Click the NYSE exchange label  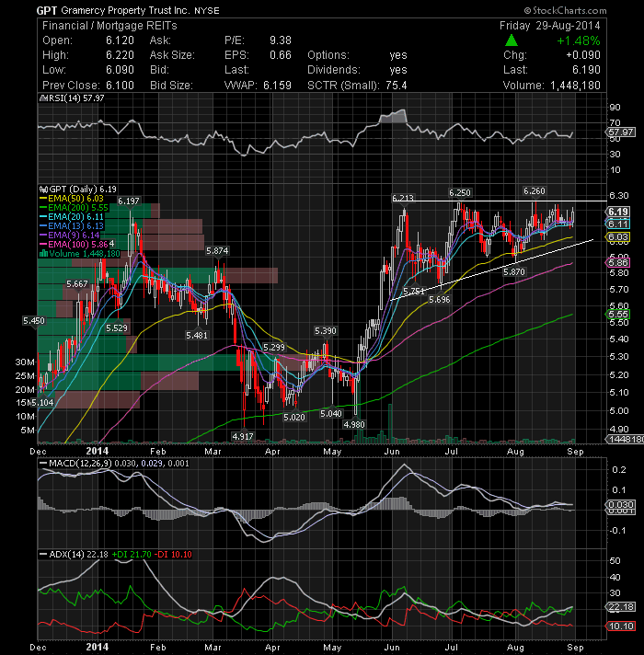click(207, 11)
